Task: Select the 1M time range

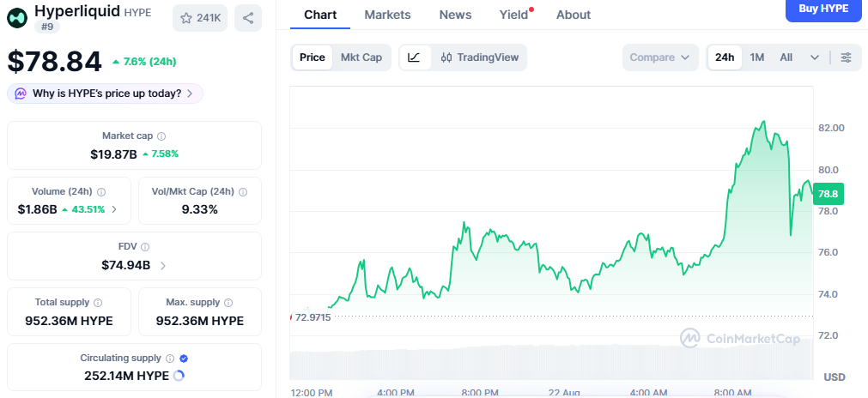Action: (x=756, y=57)
